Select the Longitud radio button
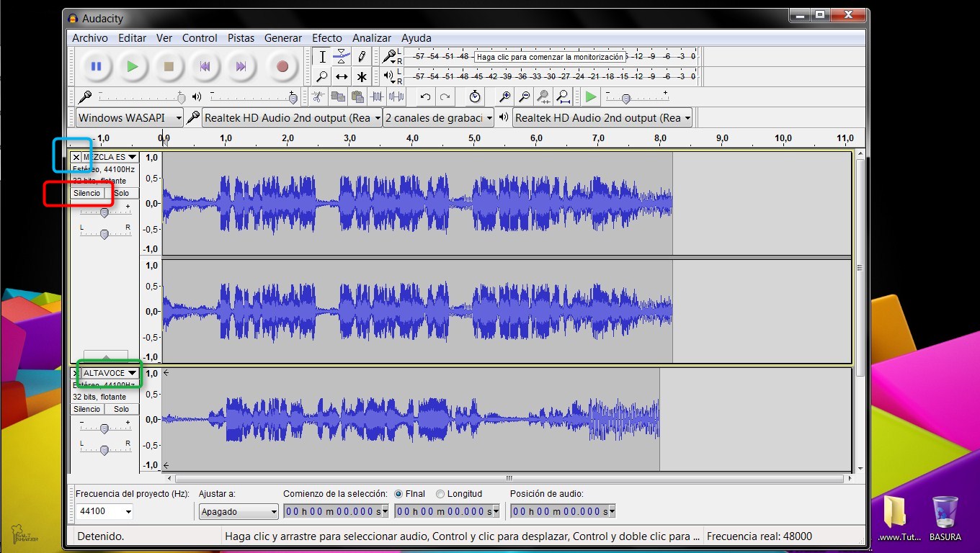 (440, 494)
